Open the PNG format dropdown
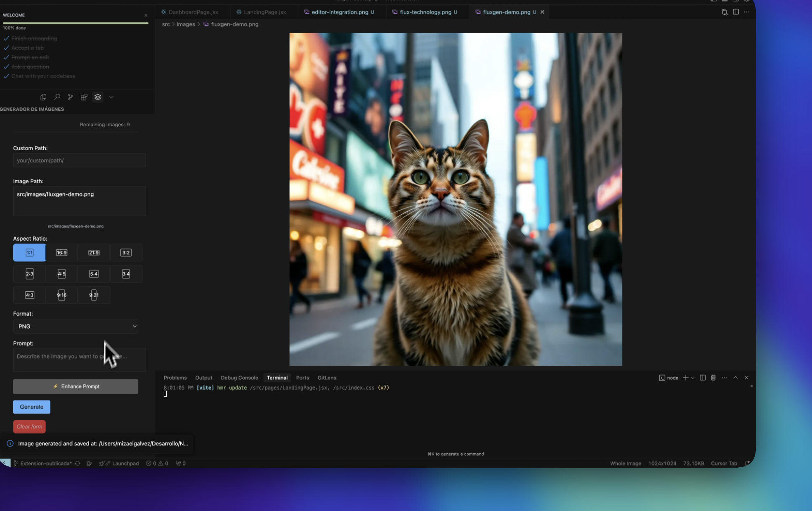 [x=76, y=326]
